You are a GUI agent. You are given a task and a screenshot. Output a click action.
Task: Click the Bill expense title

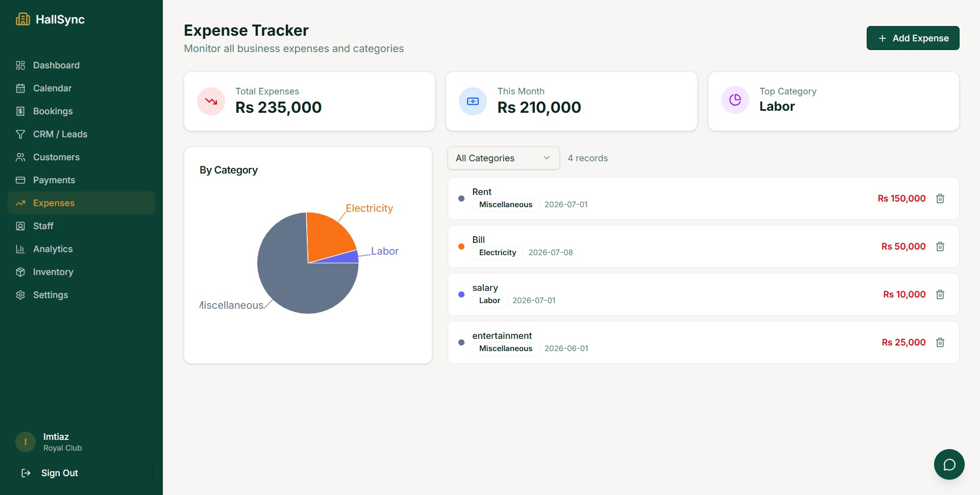[x=478, y=240]
